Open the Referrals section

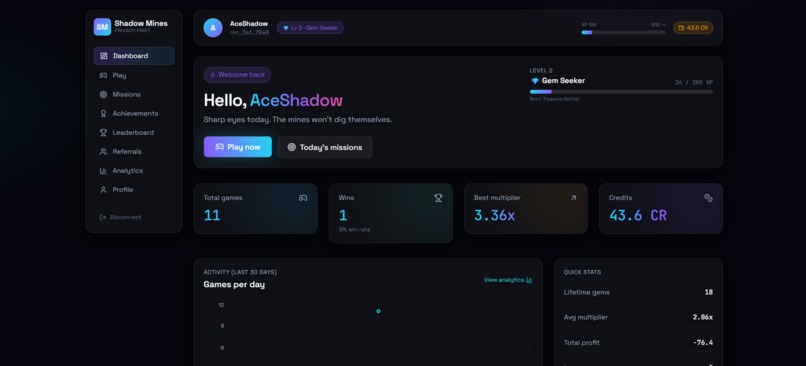tap(134, 152)
